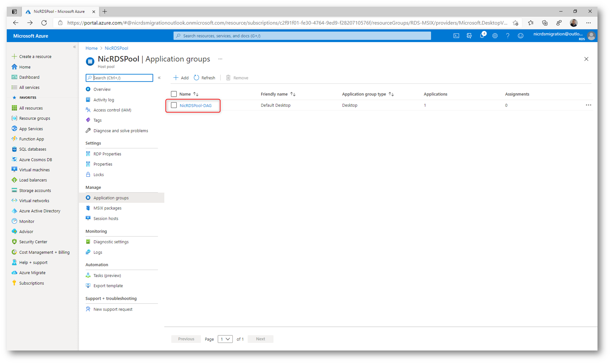Image resolution: width=611 pixels, height=364 pixels.
Task: Open browser settings and more menu
Action: click(x=588, y=23)
